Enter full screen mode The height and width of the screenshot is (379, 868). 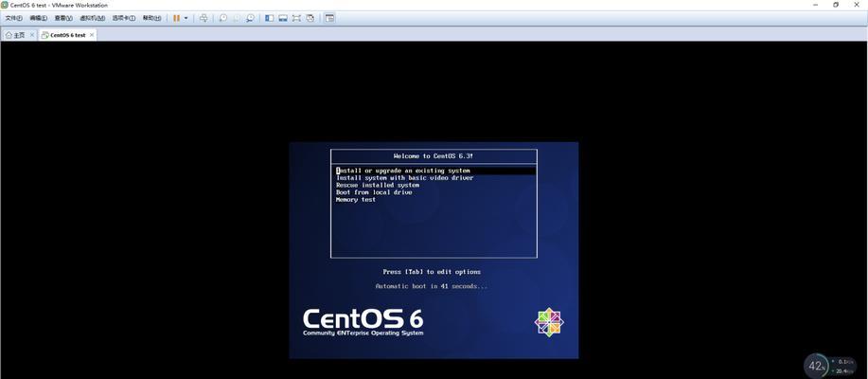point(296,18)
